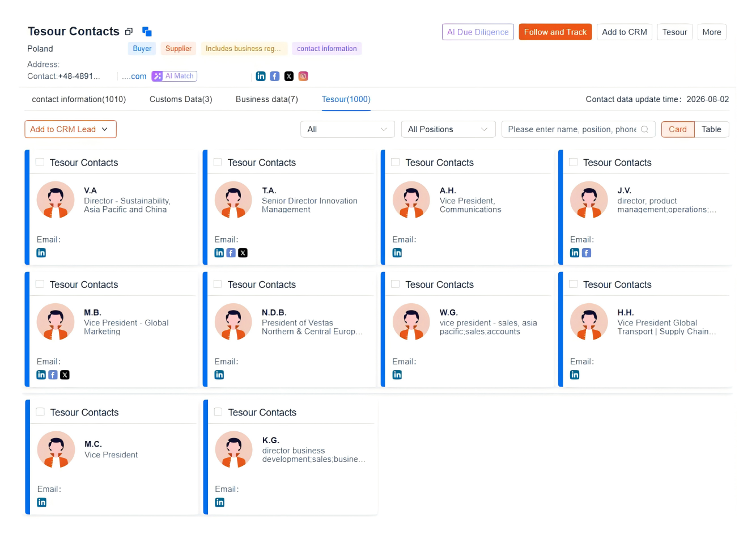Open N.D.B.'s LinkedIn profile icon
This screenshot has height=539, width=756.
[219, 375]
